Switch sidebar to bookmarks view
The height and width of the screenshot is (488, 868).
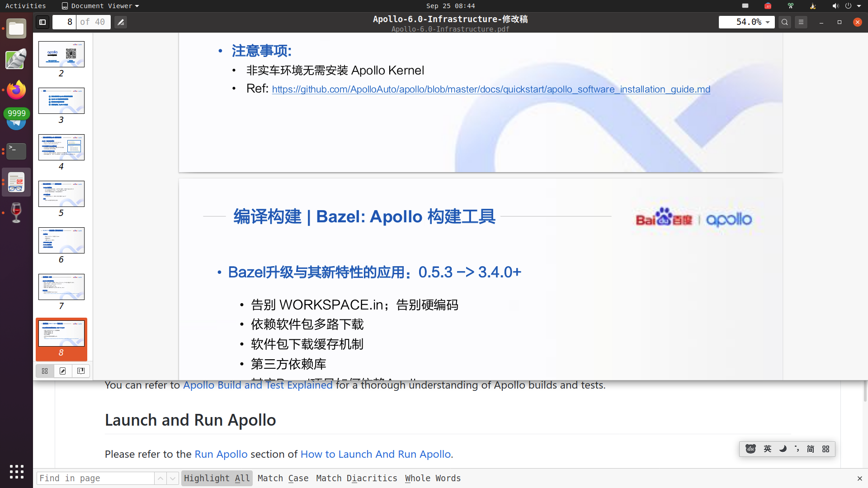pos(81,371)
